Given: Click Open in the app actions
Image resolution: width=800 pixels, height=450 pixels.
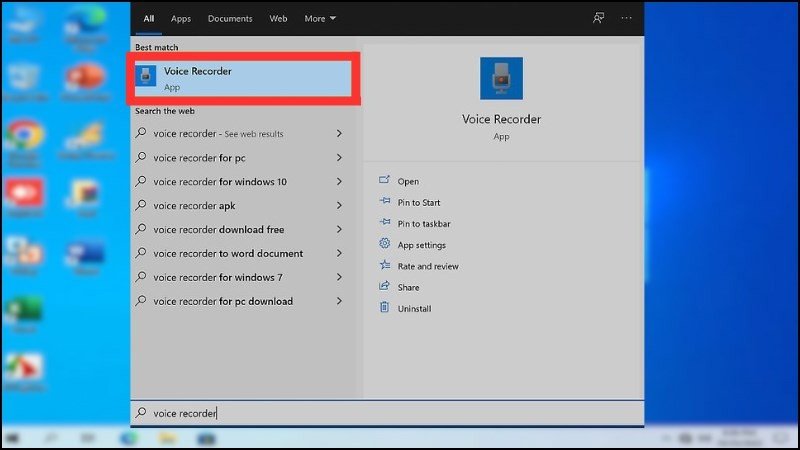Looking at the screenshot, I should (408, 182).
